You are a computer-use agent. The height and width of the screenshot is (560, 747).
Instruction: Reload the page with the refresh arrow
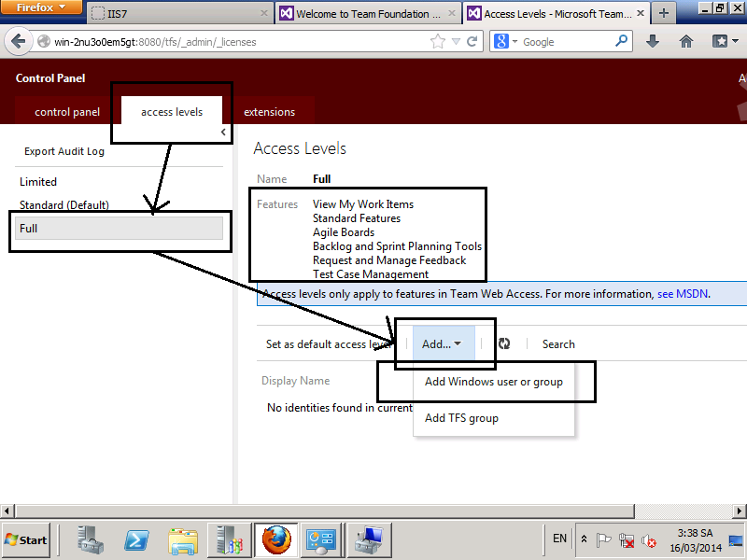(472, 41)
